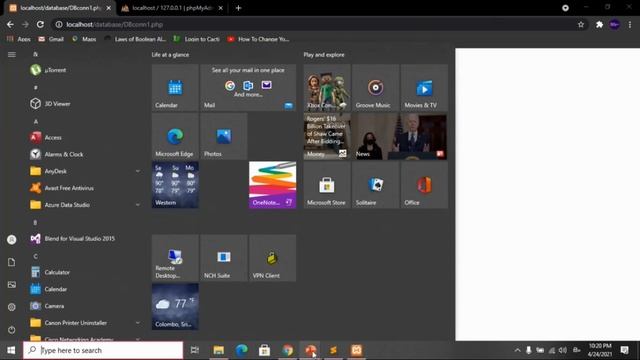This screenshot has height=360, width=640.
Task: Open Task View on the taskbar
Action: coord(195,350)
